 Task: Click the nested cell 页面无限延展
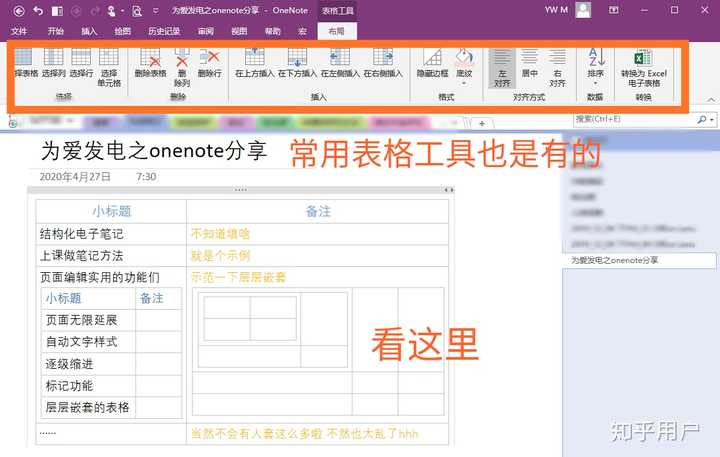[x=89, y=320]
